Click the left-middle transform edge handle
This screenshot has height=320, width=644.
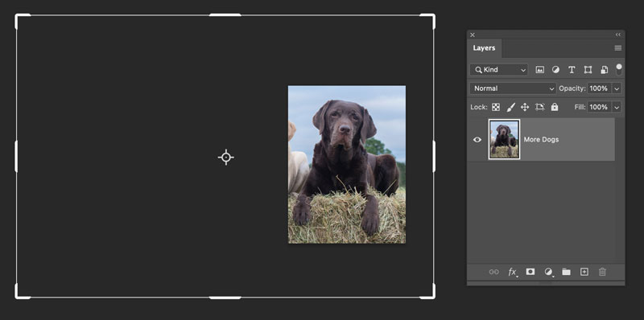[16, 156]
